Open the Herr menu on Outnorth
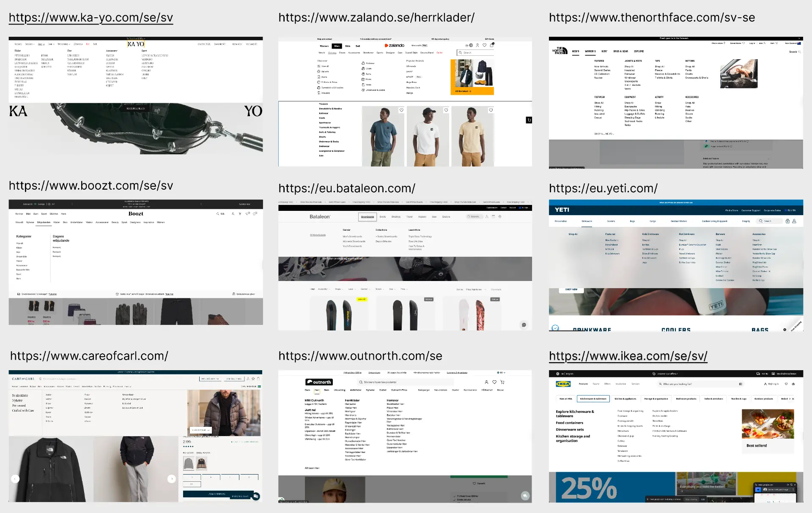The height and width of the screenshot is (513, 812). coord(317,390)
